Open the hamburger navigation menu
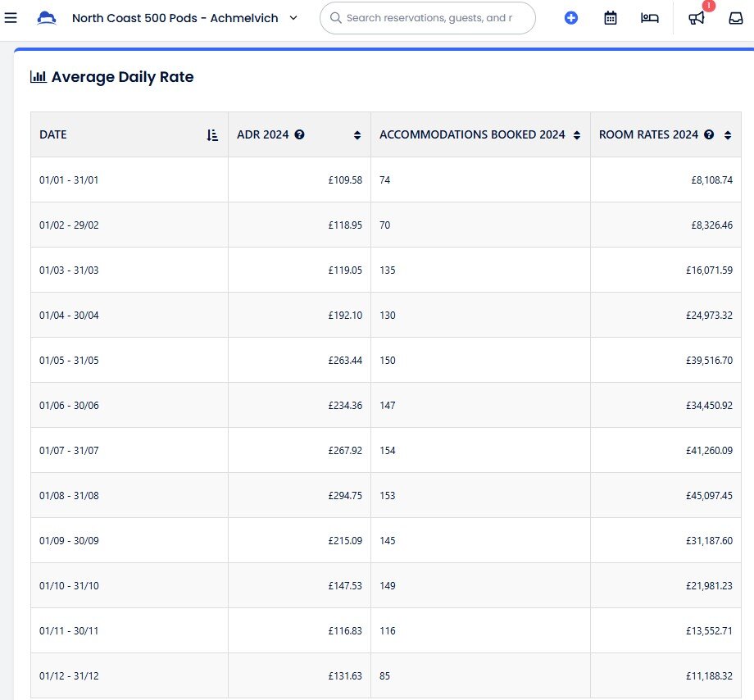Viewport: 754px width, 700px height. [x=11, y=17]
